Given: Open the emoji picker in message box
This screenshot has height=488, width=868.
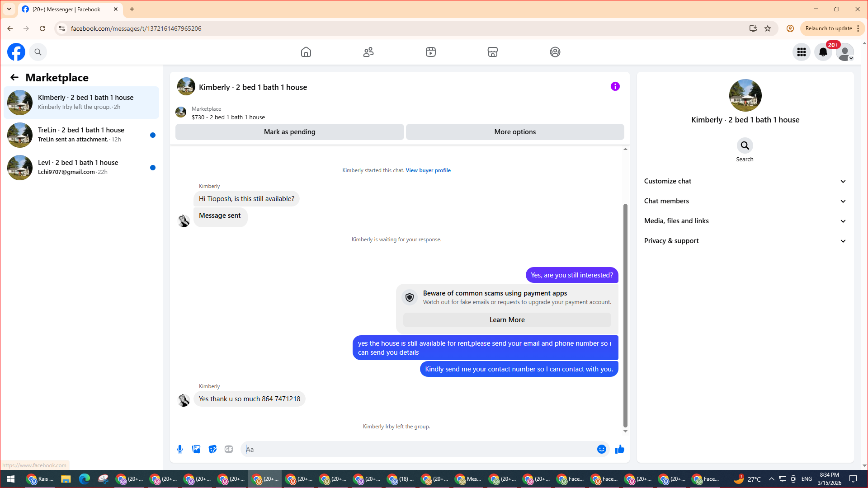Looking at the screenshot, I should 602,449.
